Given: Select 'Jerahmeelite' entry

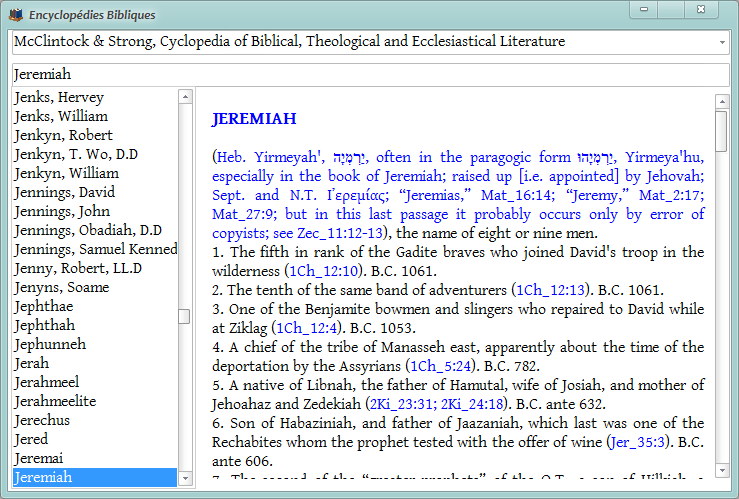Looking at the screenshot, I should point(95,401).
